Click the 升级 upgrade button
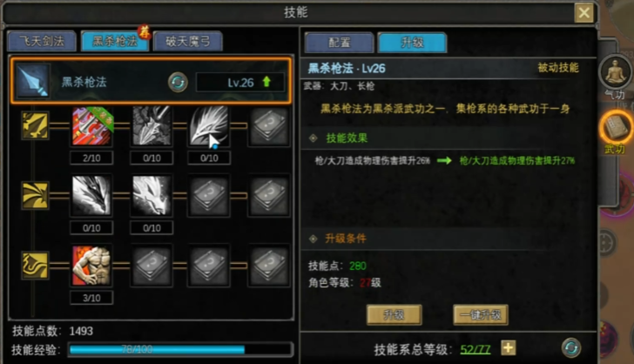Screen dimensions: 634x364 (x=395, y=314)
